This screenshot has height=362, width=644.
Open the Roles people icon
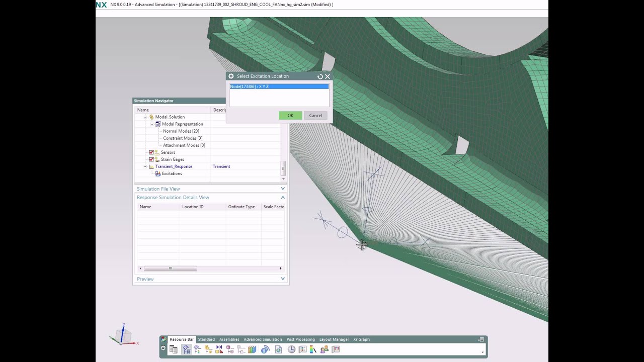click(x=325, y=349)
